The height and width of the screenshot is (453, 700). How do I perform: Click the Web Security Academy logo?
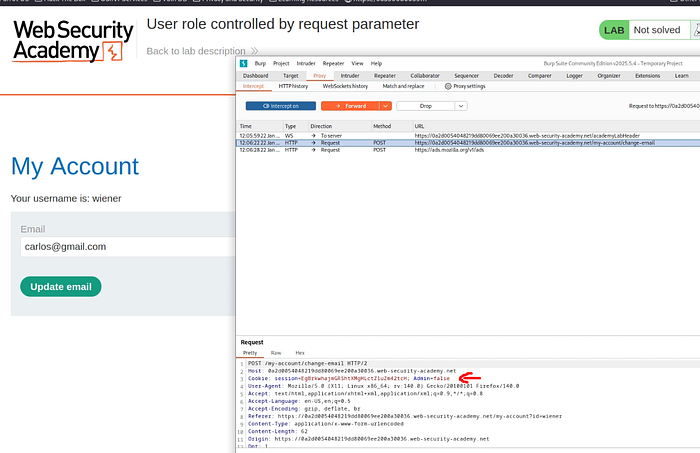(73, 41)
